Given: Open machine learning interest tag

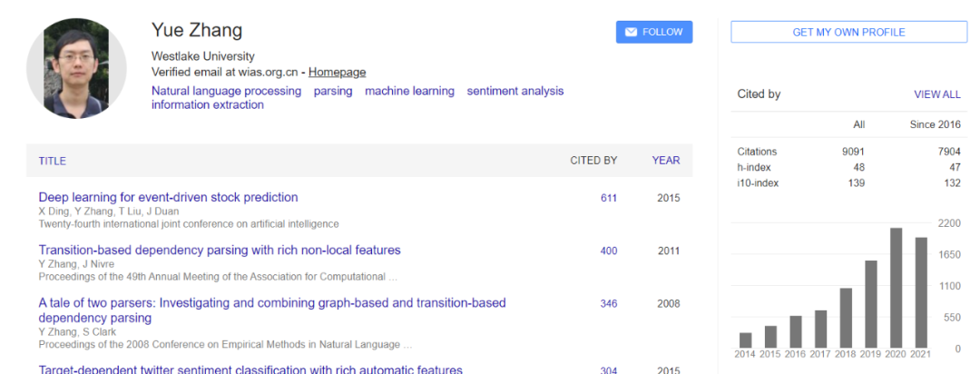Looking at the screenshot, I should (409, 91).
